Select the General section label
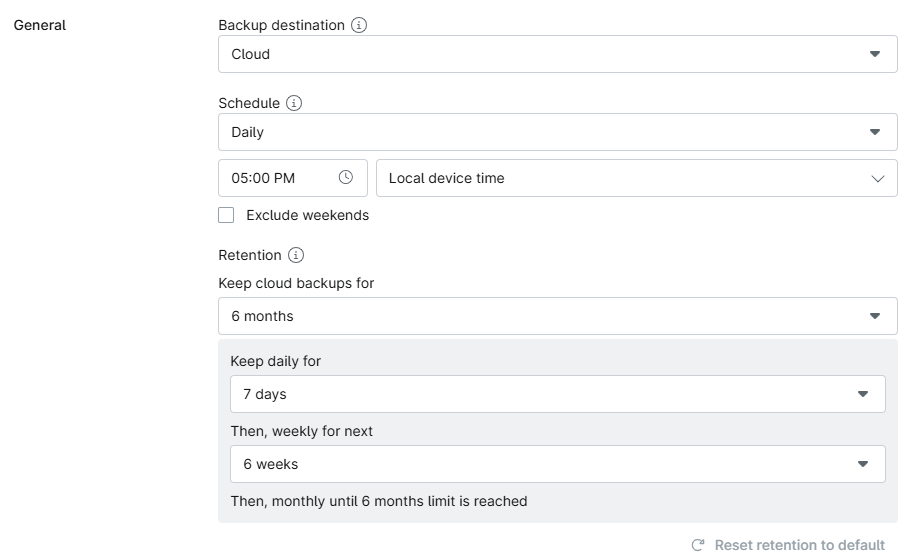Screen dimensions: 917x558 (x=40, y=25)
